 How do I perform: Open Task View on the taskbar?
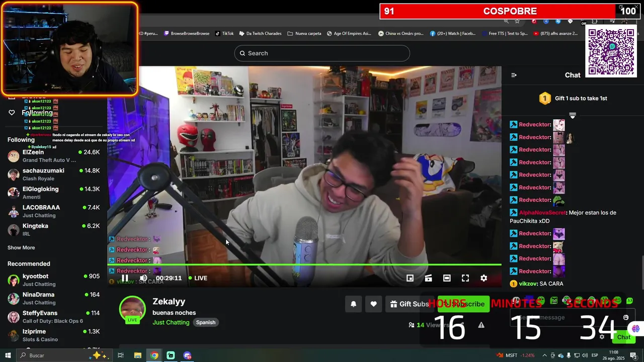(121, 355)
